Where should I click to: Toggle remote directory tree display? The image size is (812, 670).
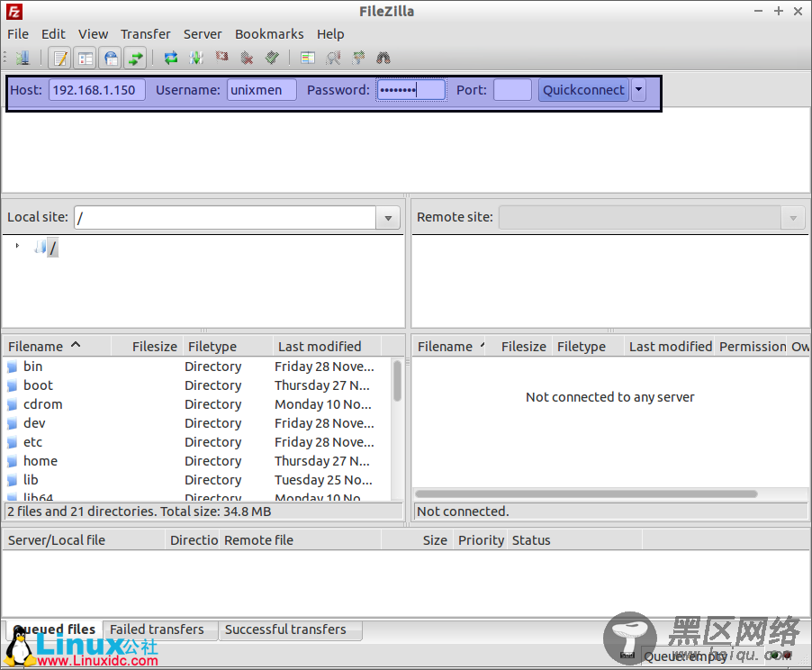tap(111, 58)
